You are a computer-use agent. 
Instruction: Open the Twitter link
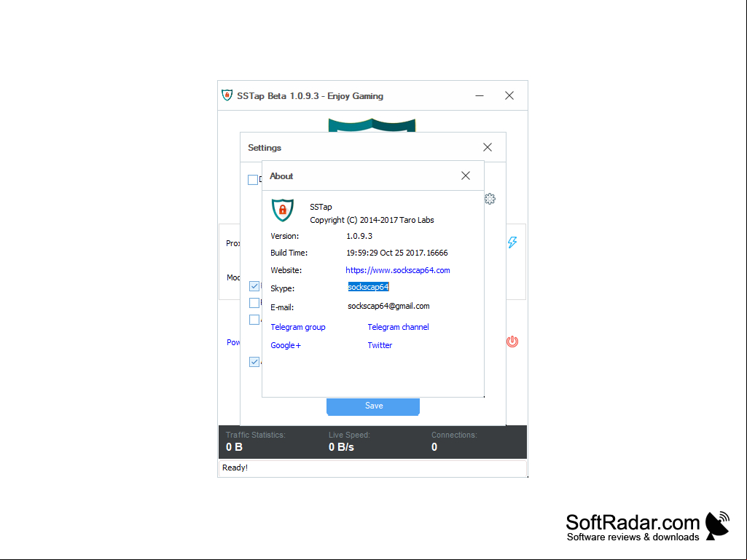[x=380, y=345]
